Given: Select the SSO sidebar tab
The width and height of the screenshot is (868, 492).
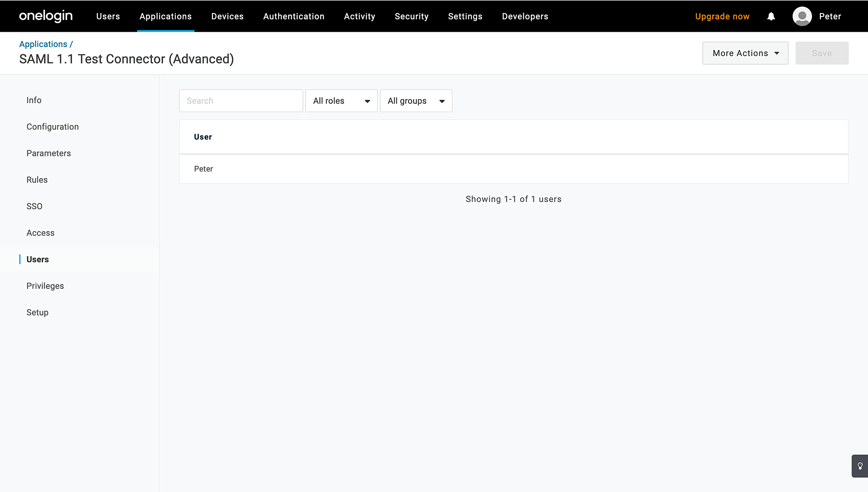Looking at the screenshot, I should (x=34, y=206).
